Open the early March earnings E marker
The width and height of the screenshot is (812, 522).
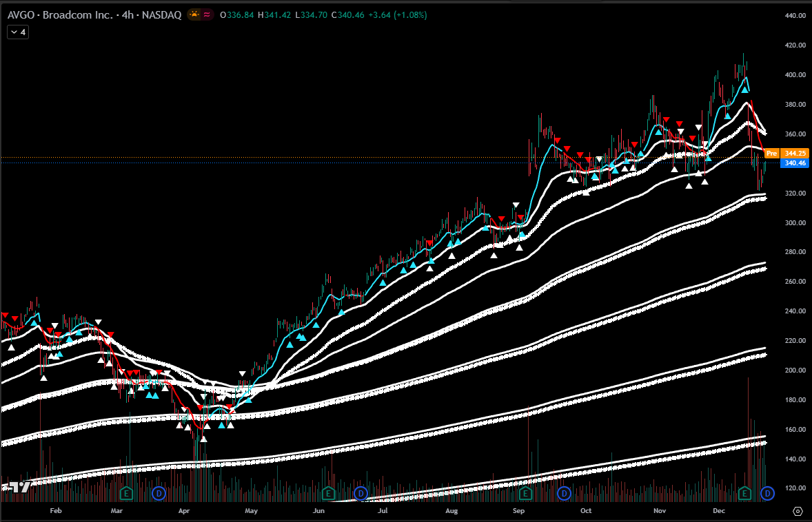click(x=126, y=493)
